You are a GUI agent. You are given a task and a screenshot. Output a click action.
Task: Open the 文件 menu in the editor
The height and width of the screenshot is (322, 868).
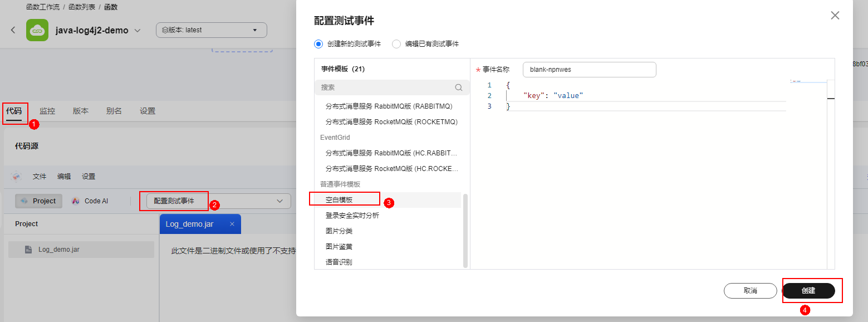40,177
